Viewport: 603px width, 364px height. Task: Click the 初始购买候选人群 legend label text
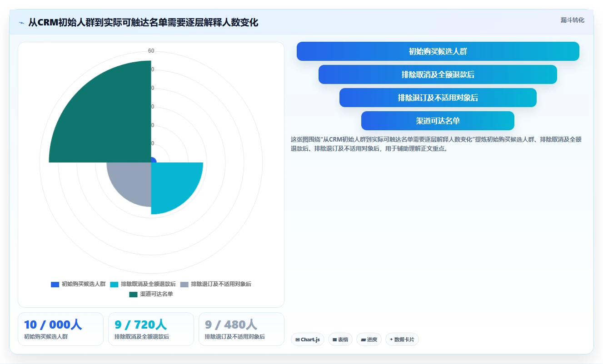(x=84, y=284)
